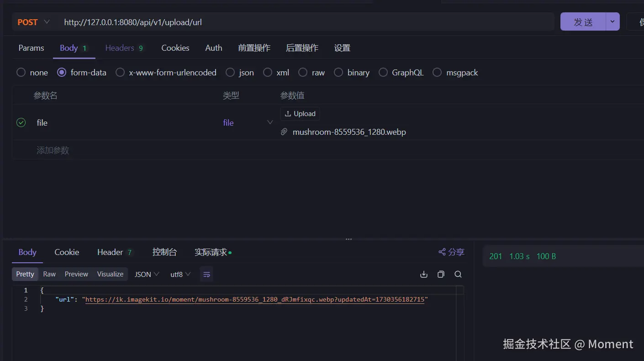Screen dimensions: 644x361
Task: Click the panel divider handle dots
Action: point(348,239)
